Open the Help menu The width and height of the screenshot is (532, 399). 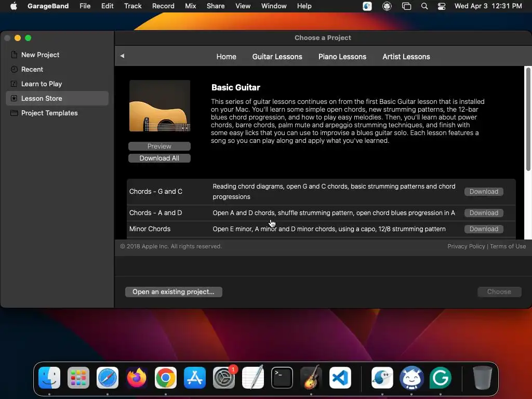pyautogui.click(x=304, y=6)
